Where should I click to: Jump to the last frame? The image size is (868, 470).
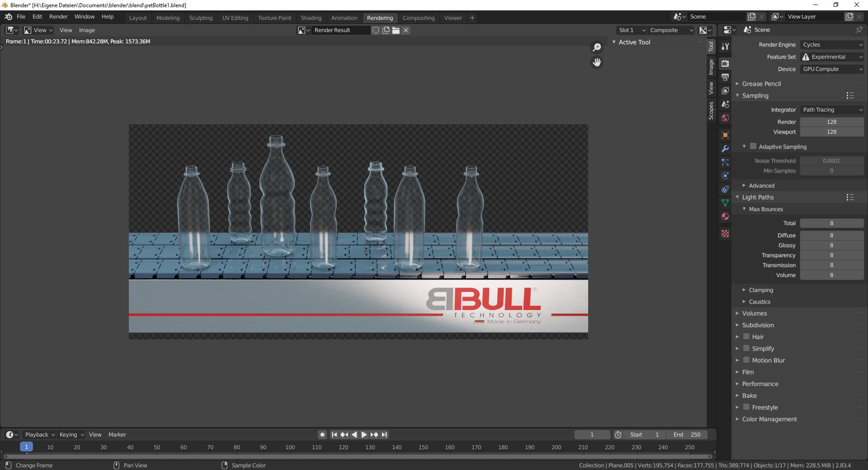tap(384, 435)
